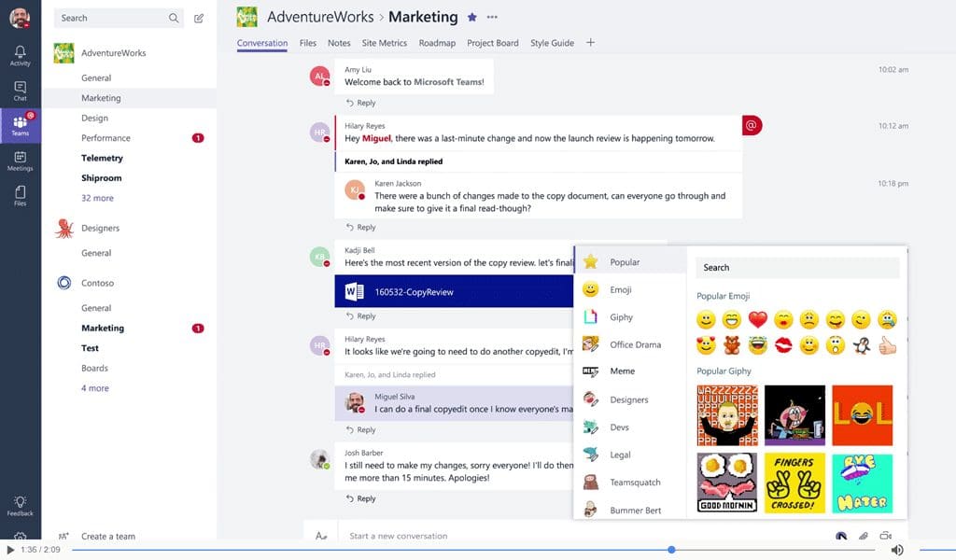The height and width of the screenshot is (560, 956).
Task: Open the Meetings calendar icon
Action: 21,161
